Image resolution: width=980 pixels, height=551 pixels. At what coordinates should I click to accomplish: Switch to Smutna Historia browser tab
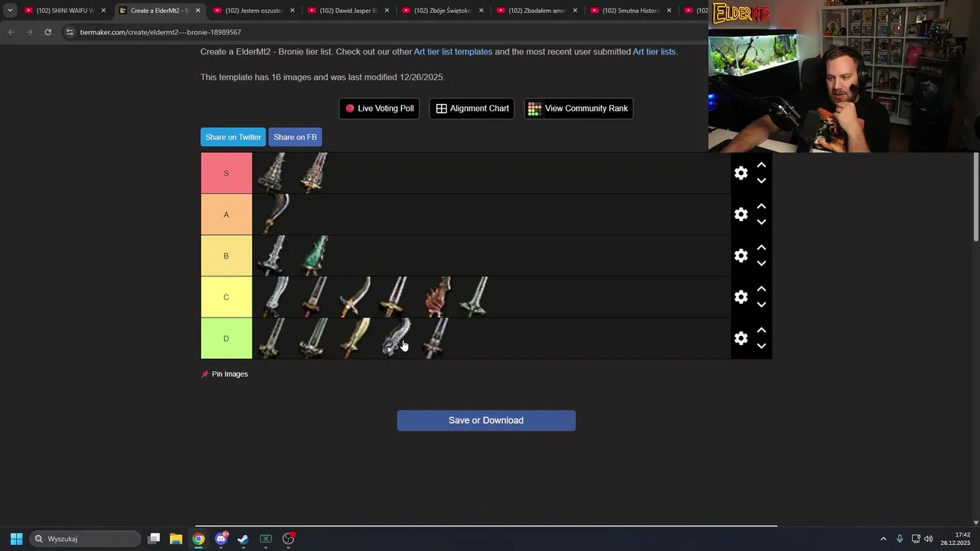[x=631, y=11]
